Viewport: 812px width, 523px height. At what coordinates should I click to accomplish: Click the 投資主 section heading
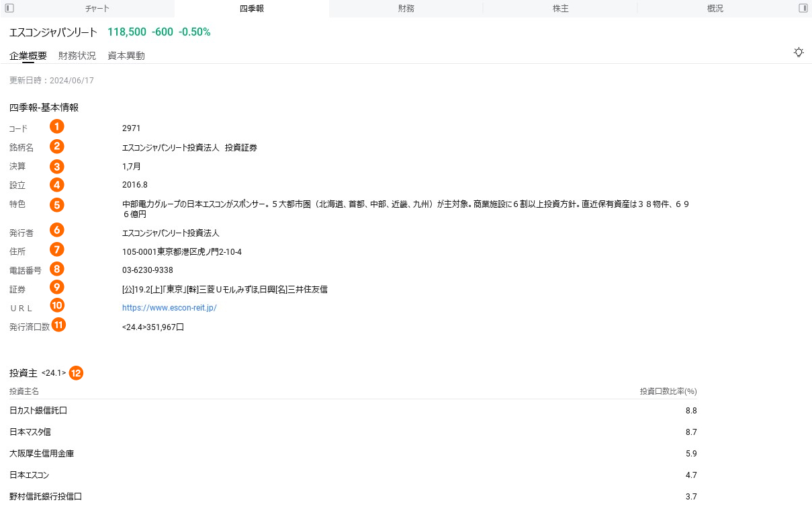[x=23, y=372]
